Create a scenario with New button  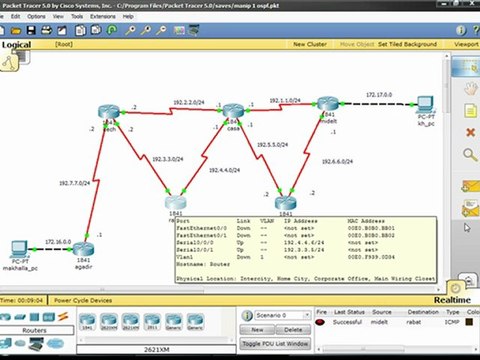[257, 330]
